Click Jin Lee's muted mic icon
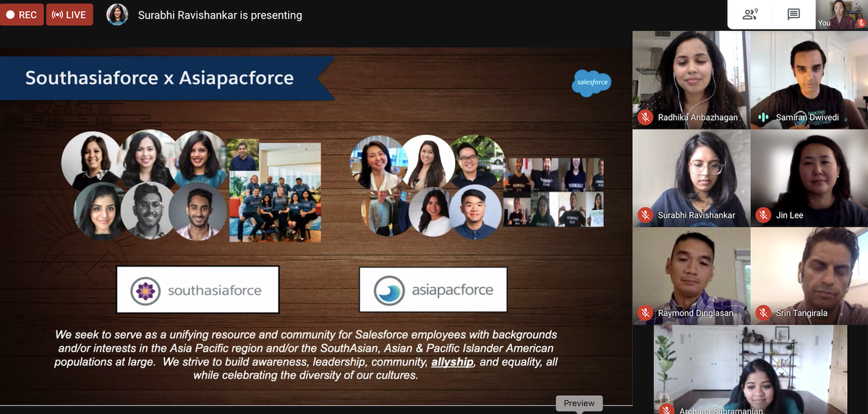The height and width of the screenshot is (414, 868). coord(763,215)
